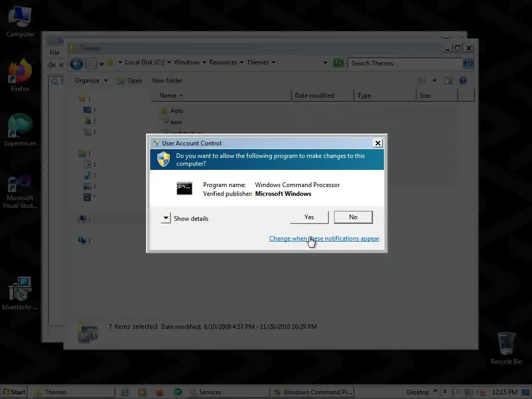Image resolution: width=532 pixels, height=399 pixels.
Task: Click Windows breadcrumb in address bar
Action: tap(187, 62)
